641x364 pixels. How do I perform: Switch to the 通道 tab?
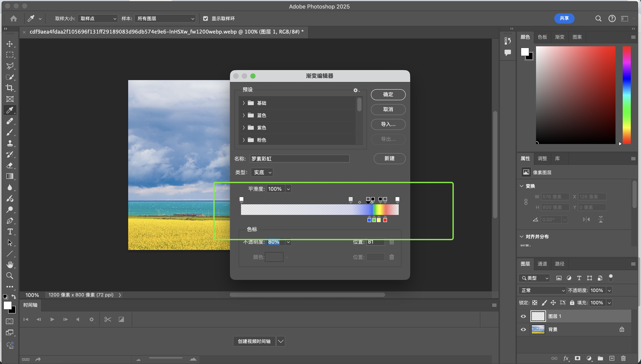click(x=542, y=264)
